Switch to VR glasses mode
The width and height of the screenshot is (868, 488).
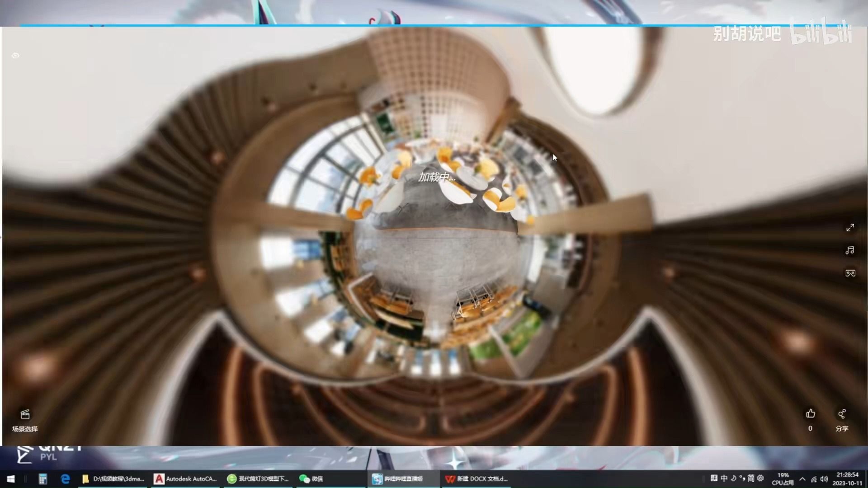click(850, 273)
